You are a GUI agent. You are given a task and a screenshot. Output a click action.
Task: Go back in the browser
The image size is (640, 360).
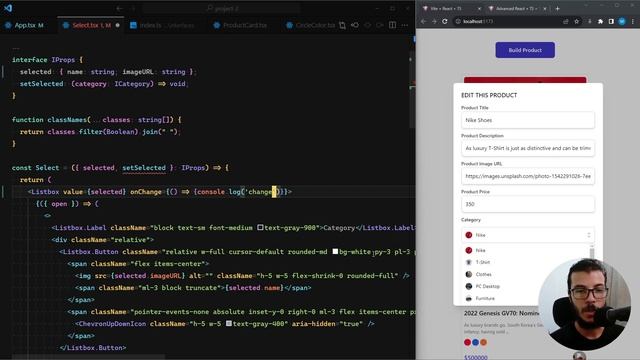point(423,22)
